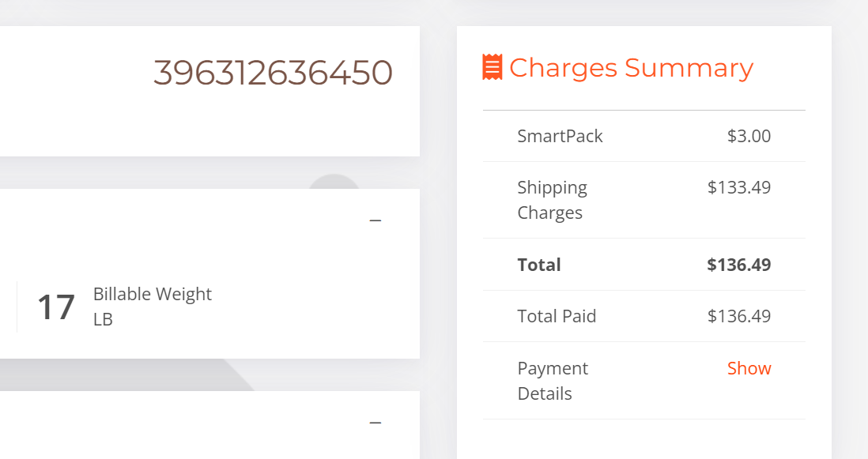Click the receipt icon beside Charges Summary
Image resolution: width=868 pixels, height=459 pixels.
click(492, 67)
